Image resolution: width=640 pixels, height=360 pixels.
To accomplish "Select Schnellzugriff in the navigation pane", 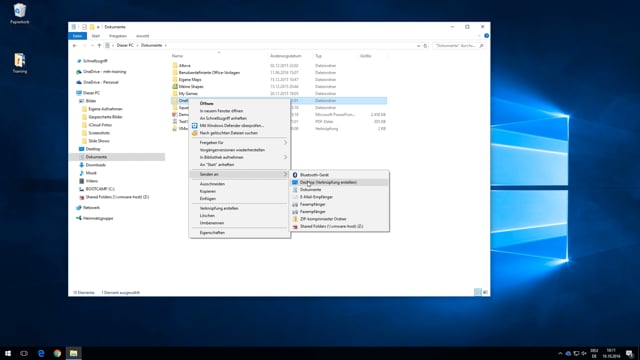I will click(95, 61).
